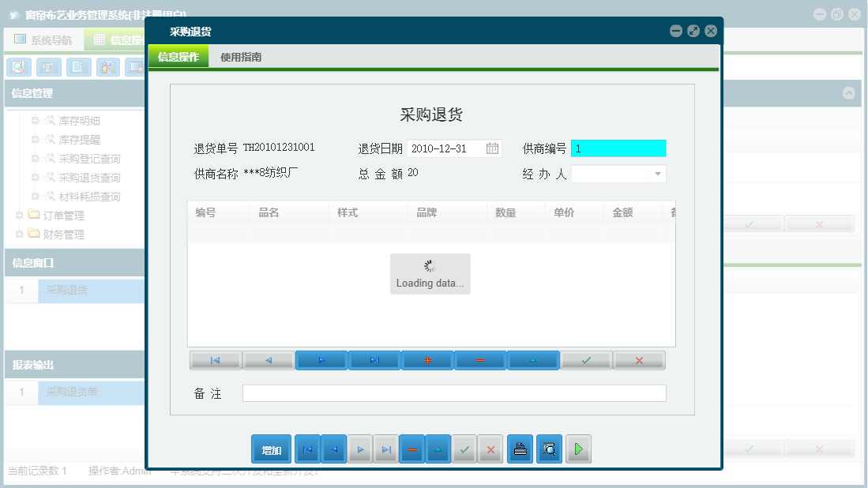Click the last-record navigation icon in the grid toolbar

tap(374, 360)
